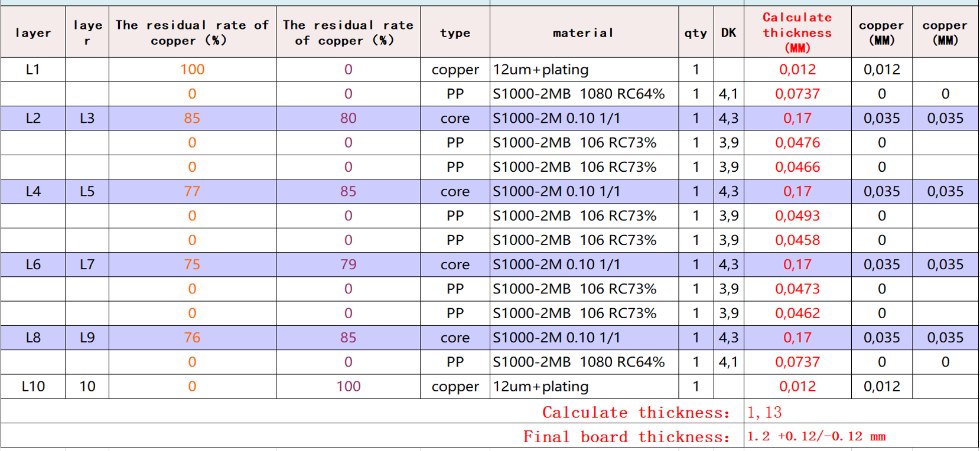The height and width of the screenshot is (451, 980).
Task: Select the orange 75 residual rate value
Action: (x=192, y=264)
